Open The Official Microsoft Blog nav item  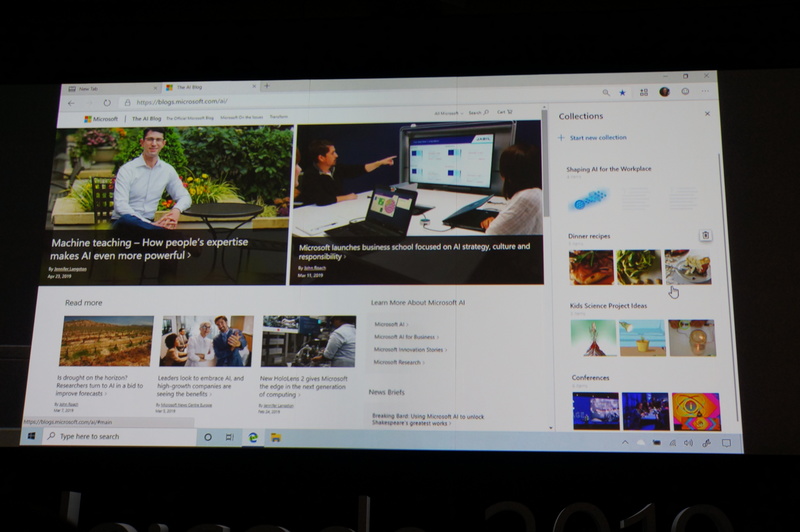point(190,118)
